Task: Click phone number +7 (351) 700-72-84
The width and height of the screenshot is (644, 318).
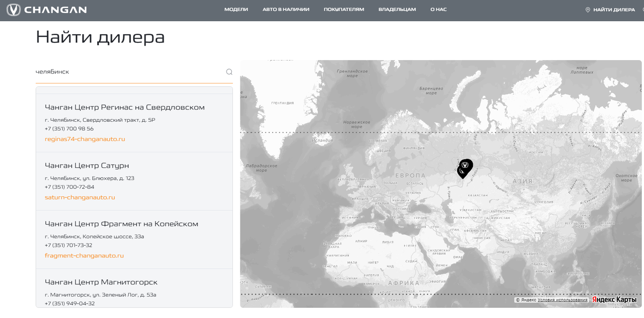Action: 70,187
